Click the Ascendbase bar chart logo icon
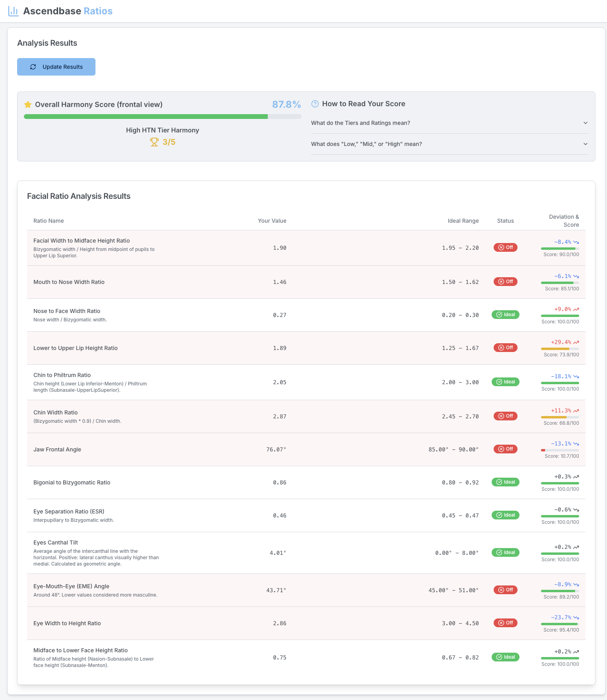This screenshot has height=700, width=607. click(x=14, y=11)
